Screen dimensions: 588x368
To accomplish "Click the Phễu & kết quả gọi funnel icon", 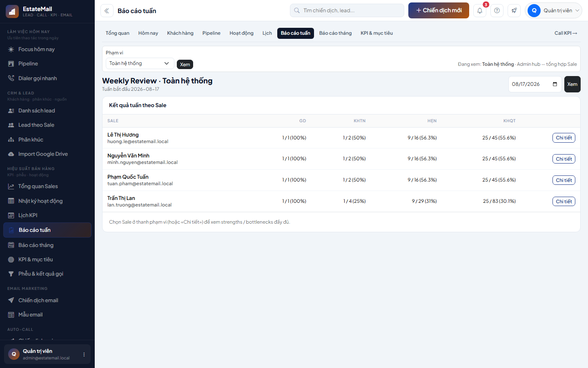I will click(11, 274).
